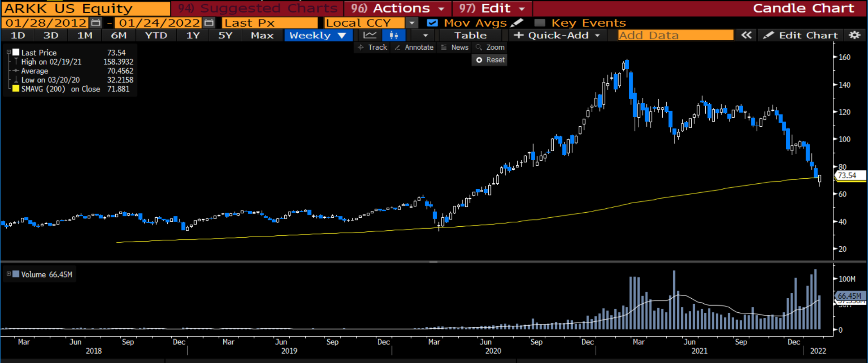Collapse the Volume legend box
868x363 pixels.
[x=9, y=274]
